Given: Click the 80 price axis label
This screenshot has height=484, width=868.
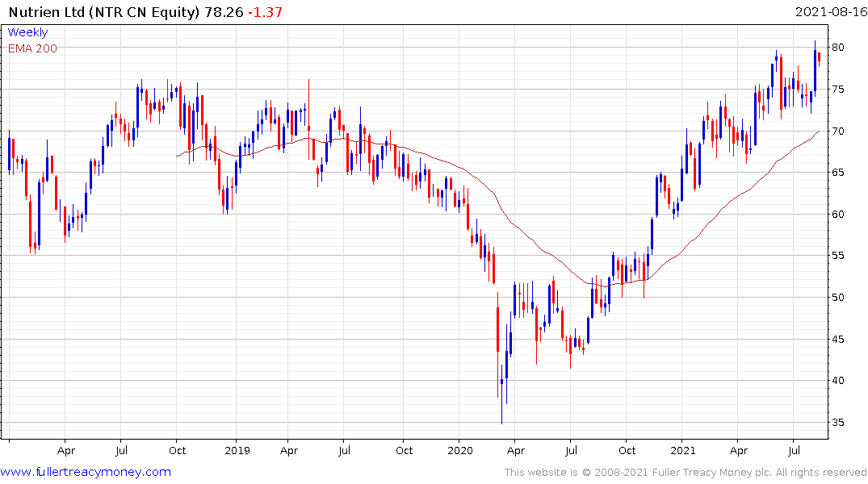Looking at the screenshot, I should click(838, 47).
